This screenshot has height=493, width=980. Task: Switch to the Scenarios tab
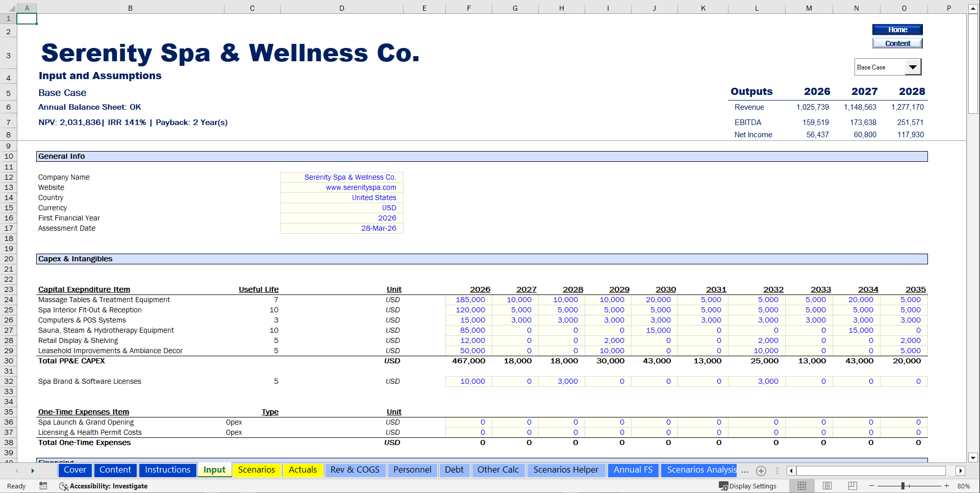(257, 470)
